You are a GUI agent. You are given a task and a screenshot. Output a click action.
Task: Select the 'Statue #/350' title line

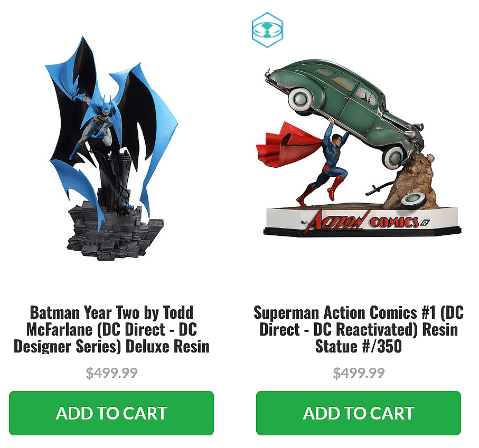coord(359,346)
